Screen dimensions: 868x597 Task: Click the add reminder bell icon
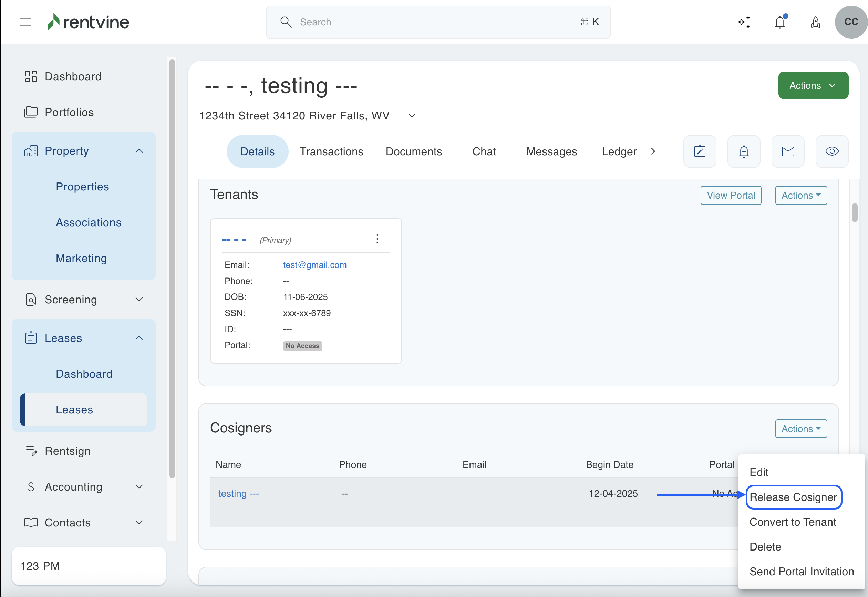744,151
